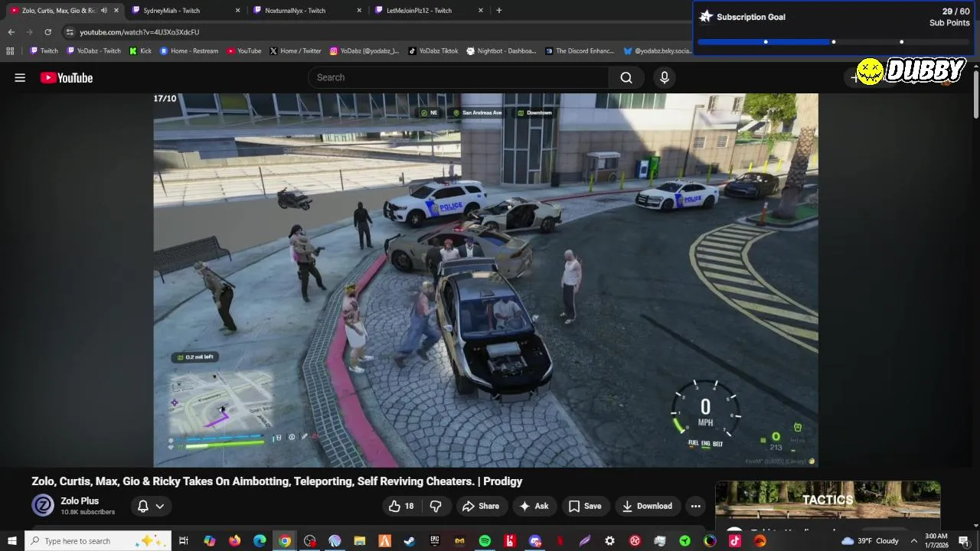Screen dimensions: 980x551
Task: Open Task View on the taskbar
Action: (x=184, y=541)
